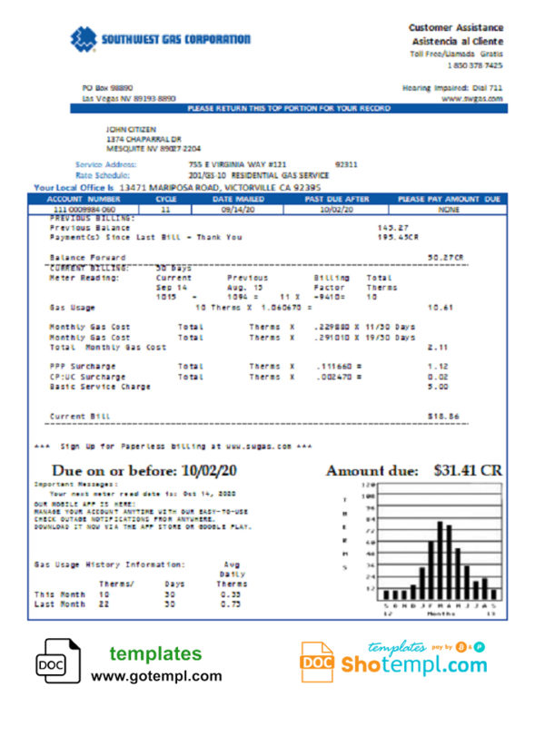Screen dimensions: 545x756
Task: Click the Please Return This Top Portion banner
Action: point(289,109)
